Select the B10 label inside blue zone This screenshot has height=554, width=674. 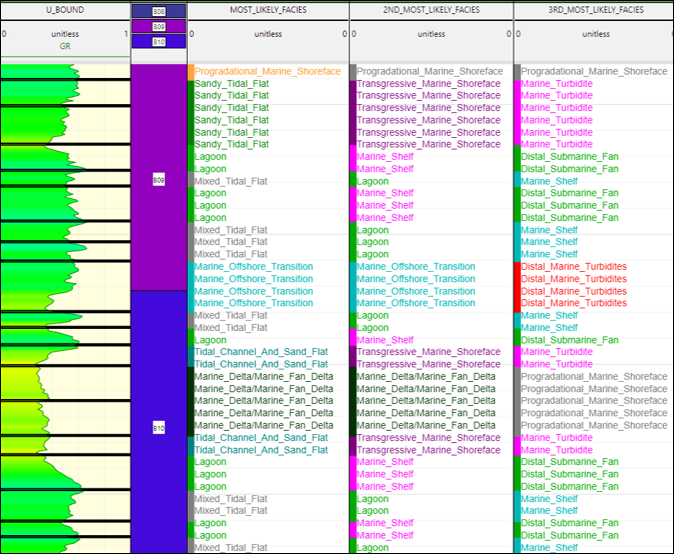pos(159,428)
